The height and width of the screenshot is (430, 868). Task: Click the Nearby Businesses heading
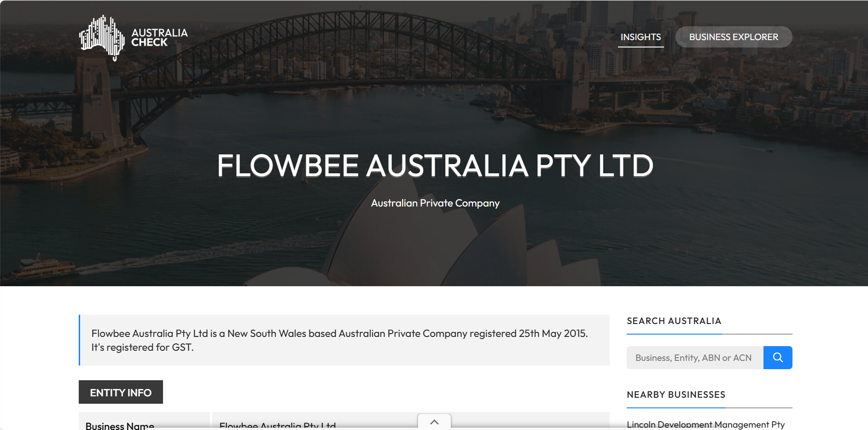(x=676, y=395)
